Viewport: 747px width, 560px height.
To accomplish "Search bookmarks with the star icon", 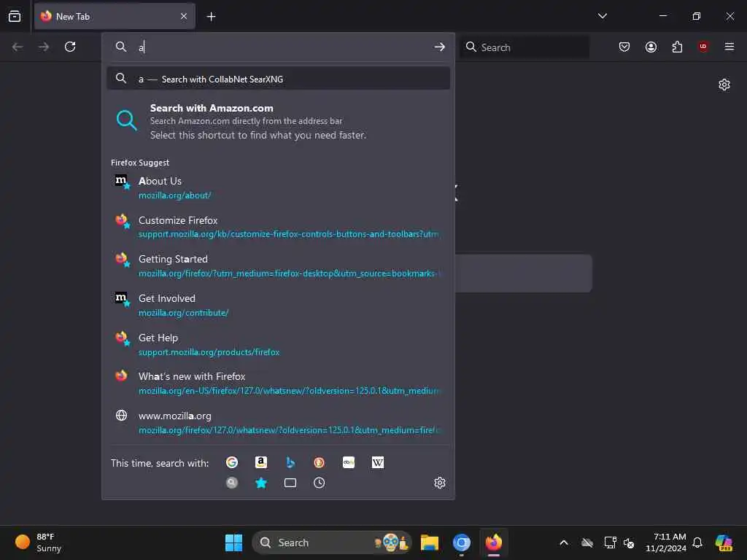I will [x=261, y=483].
